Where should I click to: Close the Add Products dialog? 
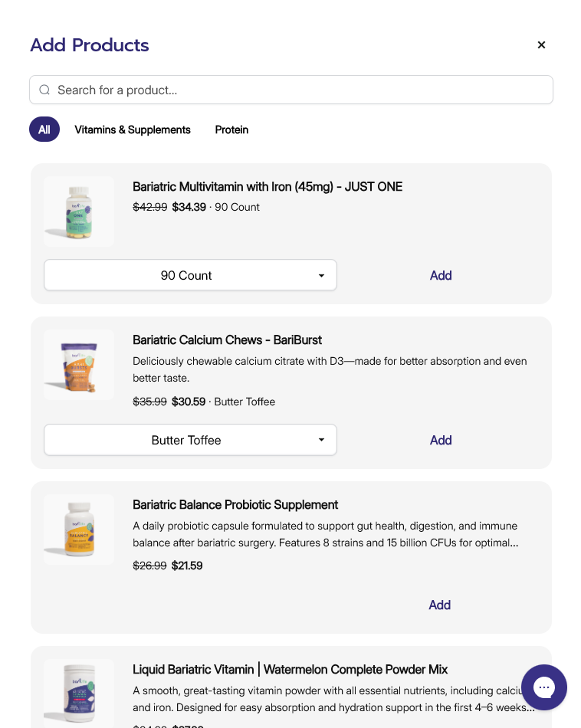pyautogui.click(x=541, y=45)
